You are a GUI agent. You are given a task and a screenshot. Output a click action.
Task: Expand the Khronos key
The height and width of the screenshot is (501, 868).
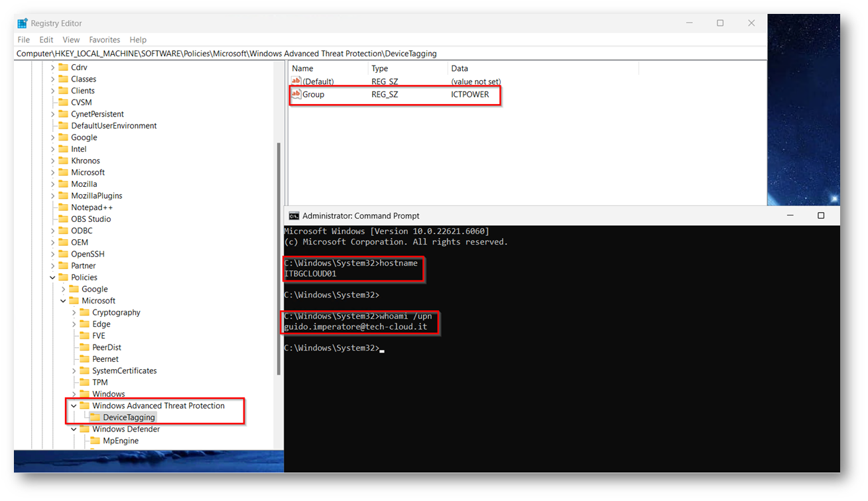tap(52, 161)
